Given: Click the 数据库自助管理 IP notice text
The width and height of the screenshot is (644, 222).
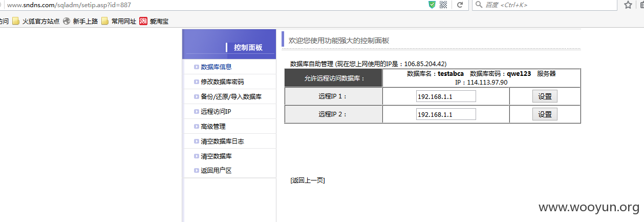Looking at the screenshot, I should click(368, 64).
